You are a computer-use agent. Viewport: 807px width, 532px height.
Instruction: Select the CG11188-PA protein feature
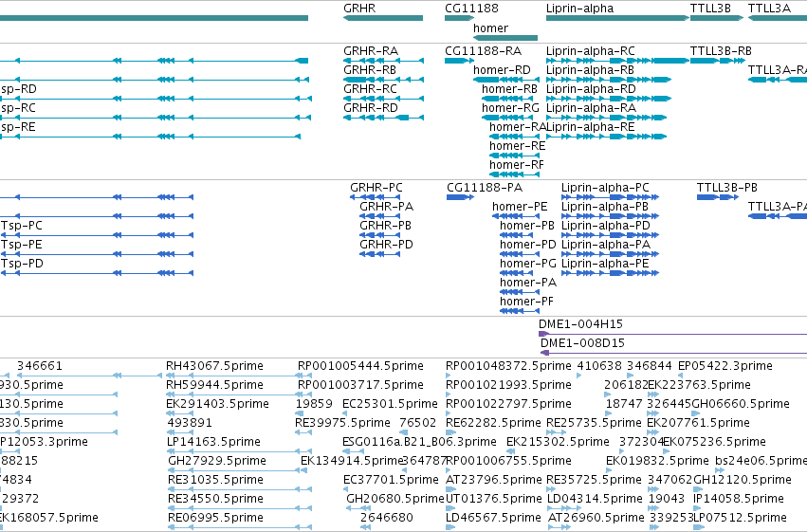point(460,197)
